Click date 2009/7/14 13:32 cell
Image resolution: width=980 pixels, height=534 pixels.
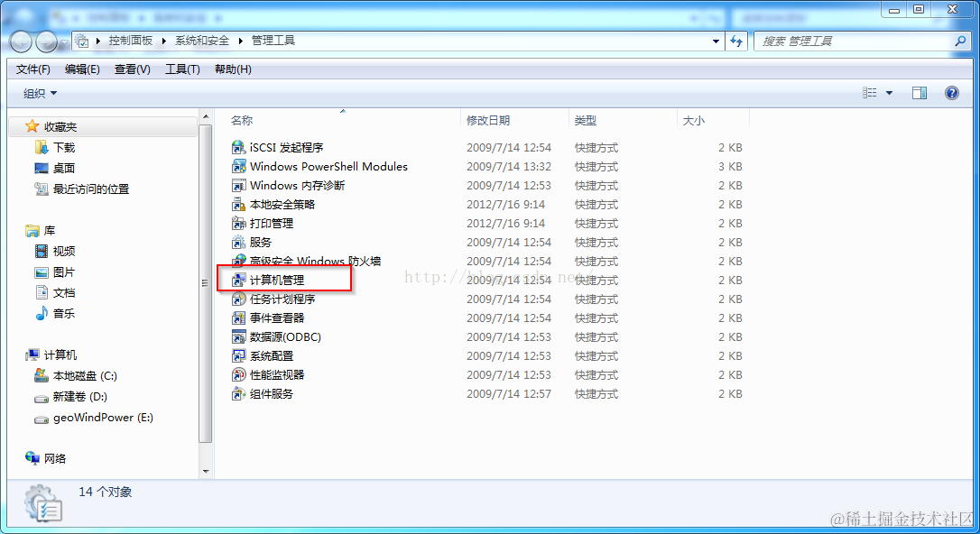tap(509, 167)
